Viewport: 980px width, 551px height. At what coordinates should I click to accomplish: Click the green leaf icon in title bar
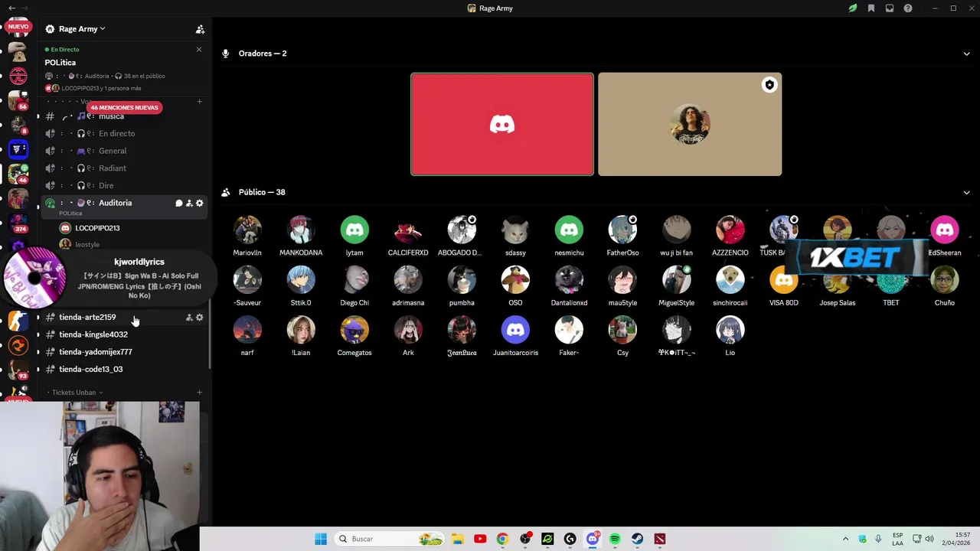pos(852,8)
